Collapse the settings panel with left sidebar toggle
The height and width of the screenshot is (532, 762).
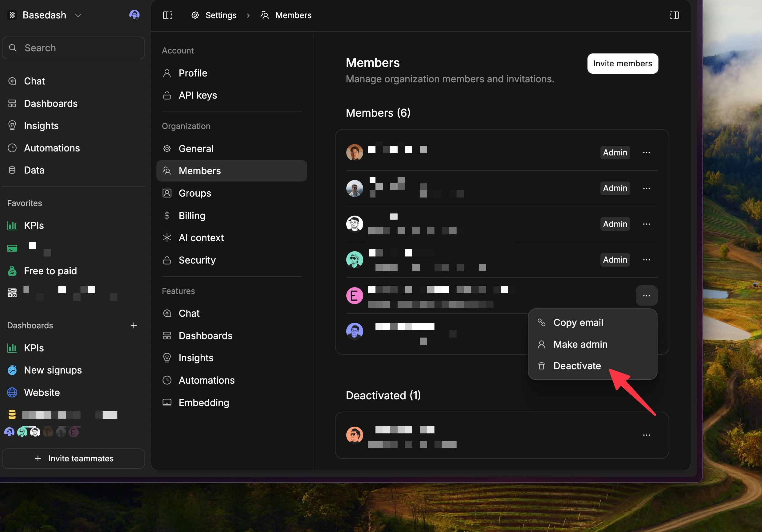coord(167,15)
